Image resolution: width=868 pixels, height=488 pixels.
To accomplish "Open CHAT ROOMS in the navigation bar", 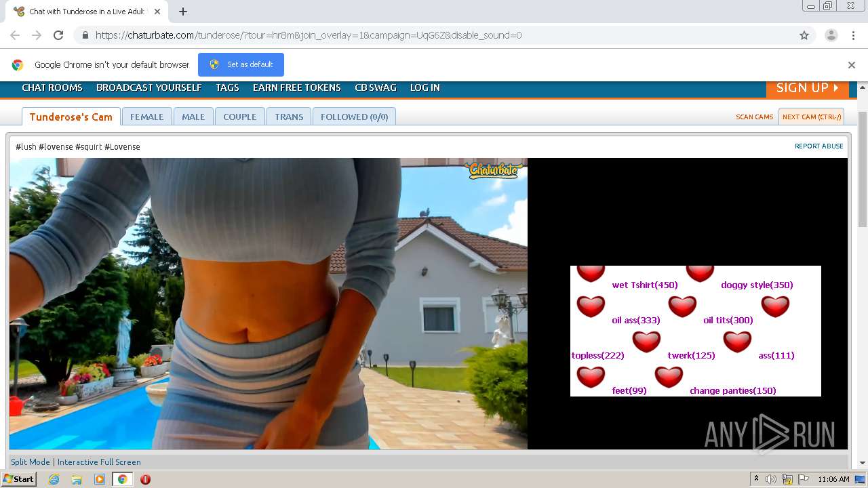I will pyautogui.click(x=52, y=87).
